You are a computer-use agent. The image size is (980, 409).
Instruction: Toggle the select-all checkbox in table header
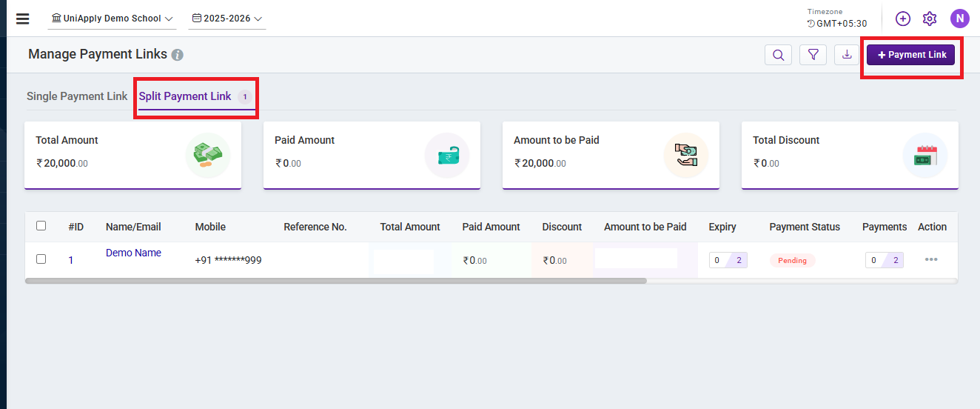coord(41,226)
